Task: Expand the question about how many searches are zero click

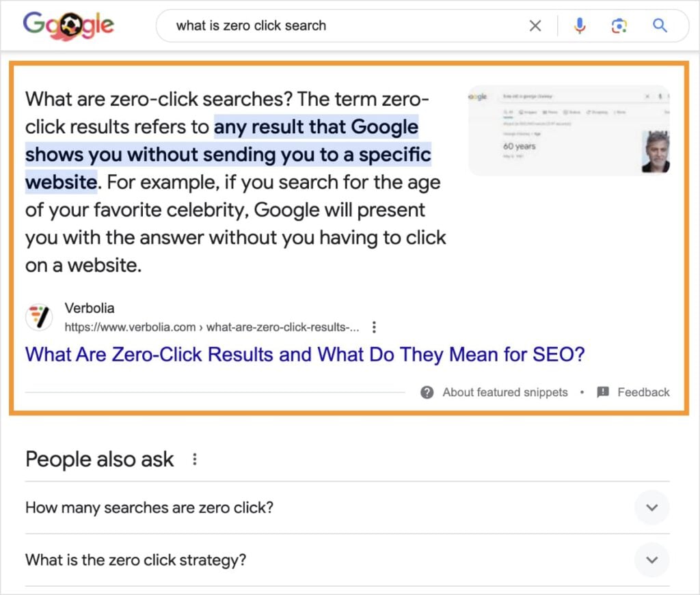Action: coord(651,508)
